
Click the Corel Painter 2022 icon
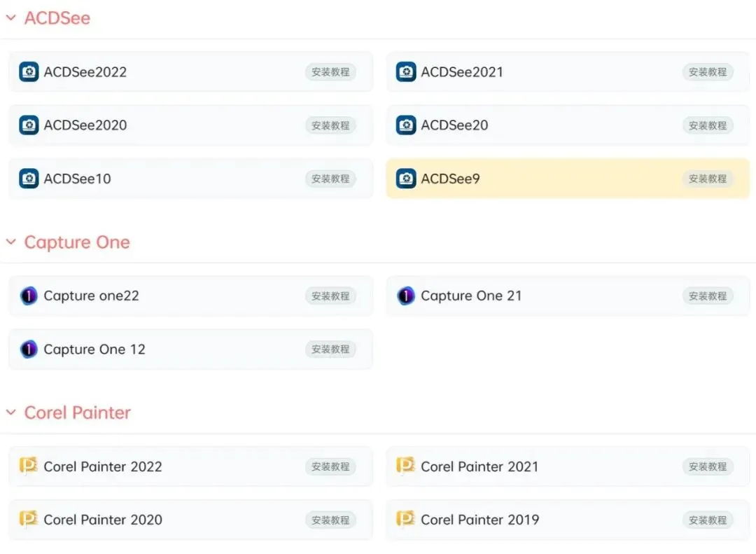(x=29, y=466)
